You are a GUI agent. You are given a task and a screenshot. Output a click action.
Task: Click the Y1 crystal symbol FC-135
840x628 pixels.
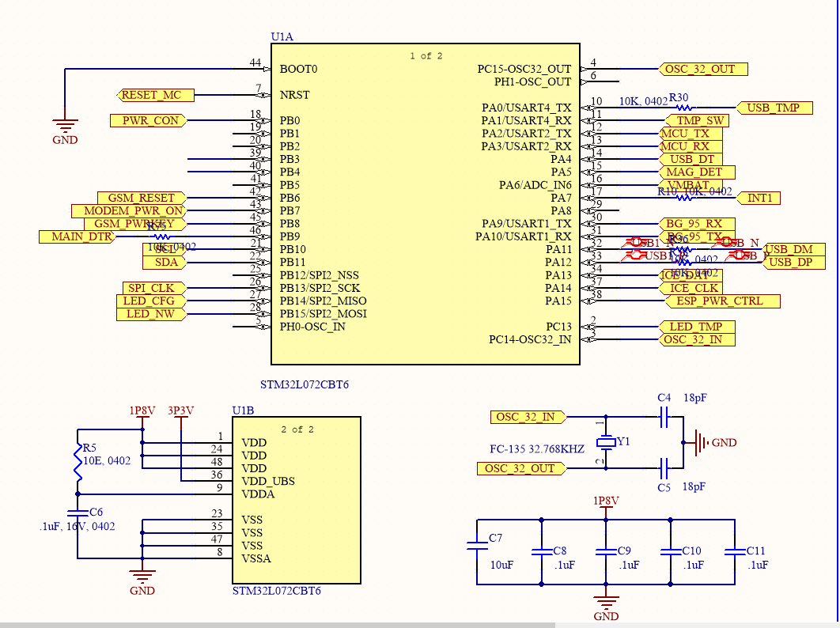pos(607,443)
